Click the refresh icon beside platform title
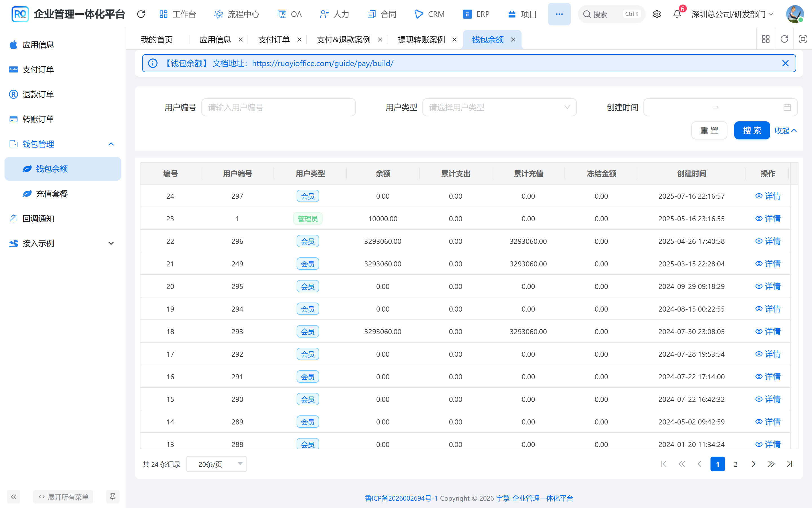Screen dimensions: 812x508 (141, 14)
